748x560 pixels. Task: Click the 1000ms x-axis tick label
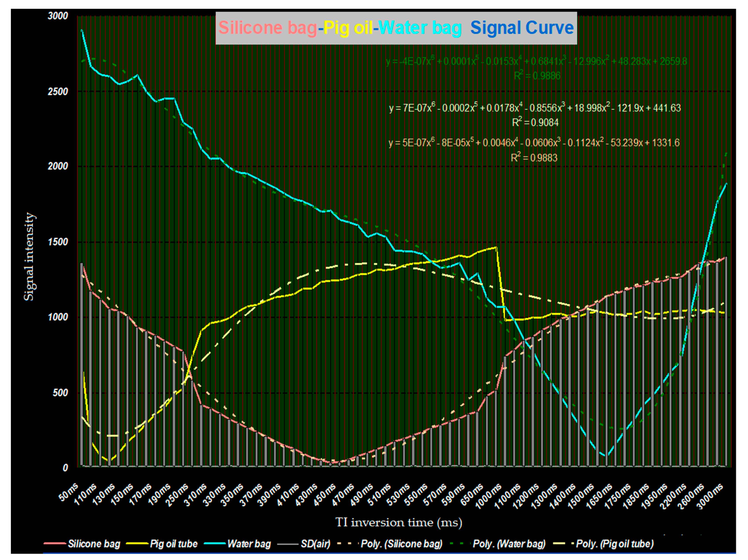488,496
